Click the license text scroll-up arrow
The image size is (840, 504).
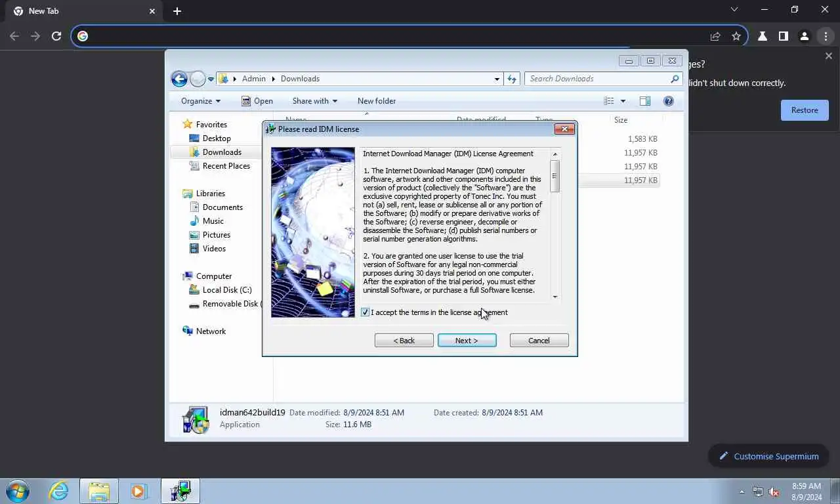coord(555,154)
